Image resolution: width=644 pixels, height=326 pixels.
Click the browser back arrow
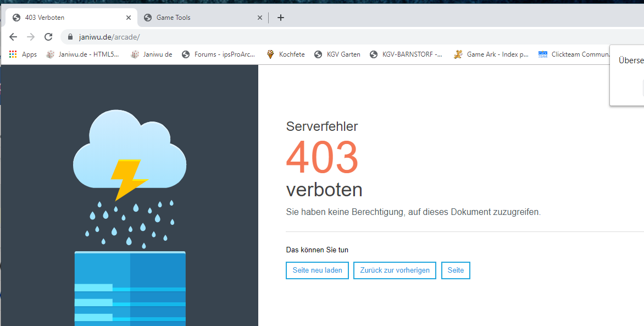[x=13, y=37]
